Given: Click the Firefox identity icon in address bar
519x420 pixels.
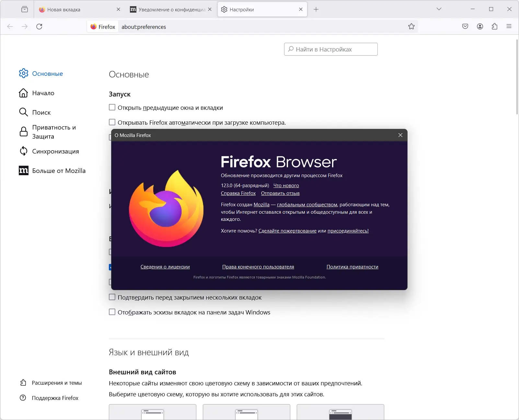Looking at the screenshot, I should point(94,27).
